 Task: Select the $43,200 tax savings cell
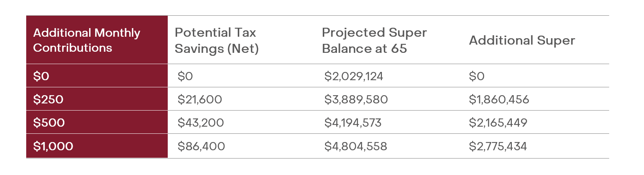(201, 123)
